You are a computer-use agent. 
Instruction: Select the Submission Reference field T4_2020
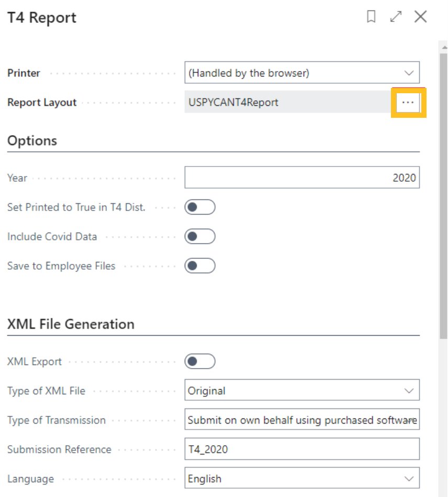(x=302, y=449)
